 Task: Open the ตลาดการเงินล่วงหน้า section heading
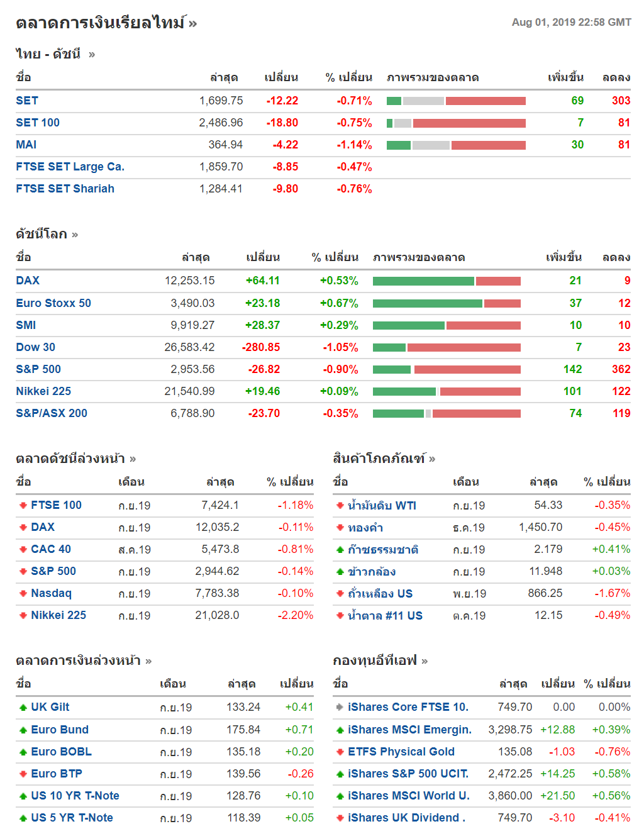[x=78, y=660]
